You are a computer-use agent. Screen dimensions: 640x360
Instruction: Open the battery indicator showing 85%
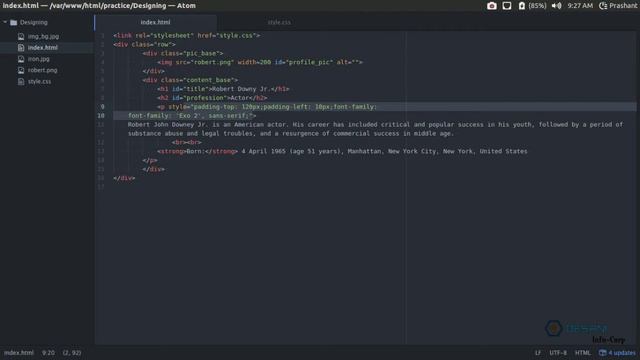[532, 6]
